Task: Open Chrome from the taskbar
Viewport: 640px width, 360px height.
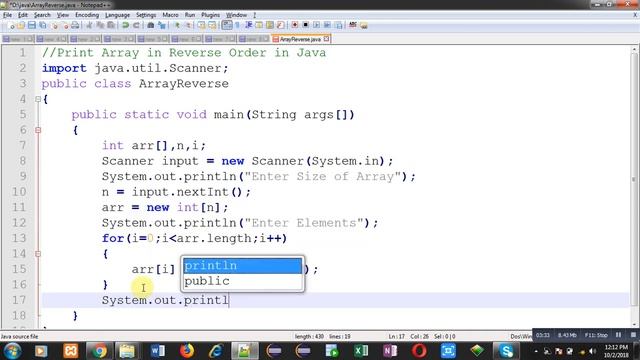Action: pos(98,351)
